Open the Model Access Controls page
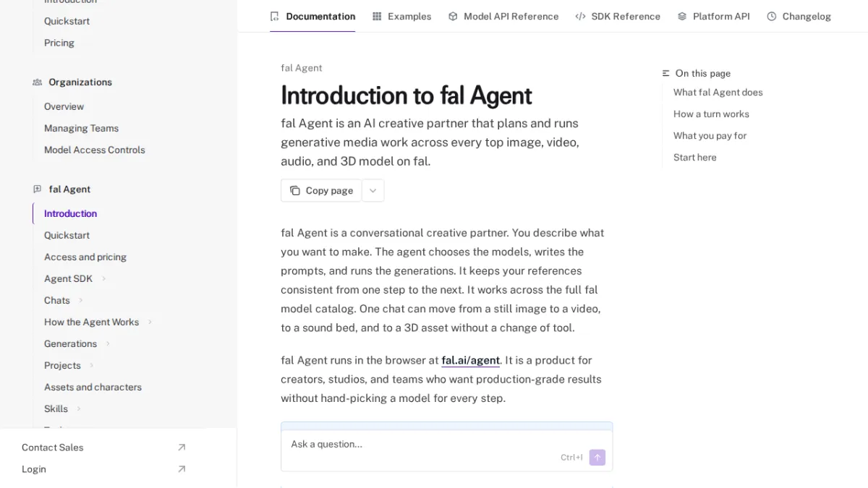This screenshot has width=868, height=488. coord(94,150)
